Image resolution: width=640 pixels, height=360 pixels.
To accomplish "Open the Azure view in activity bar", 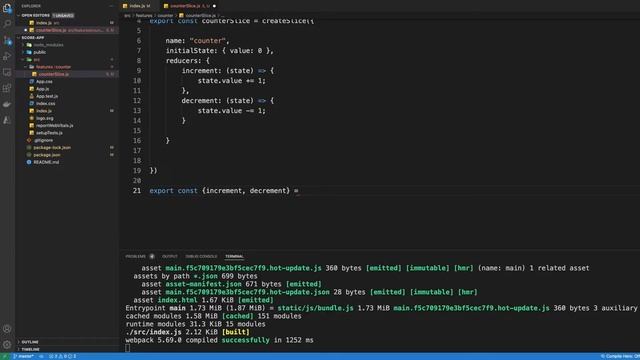I will [x=7, y=120].
